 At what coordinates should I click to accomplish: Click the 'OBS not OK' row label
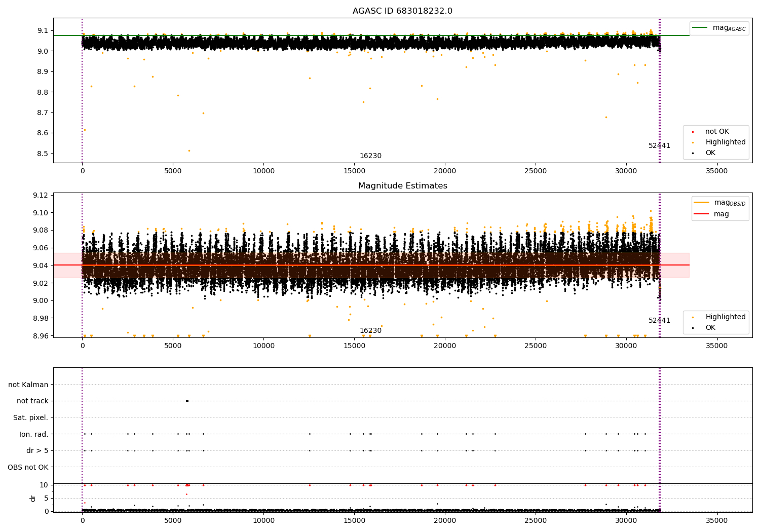coord(28,467)
